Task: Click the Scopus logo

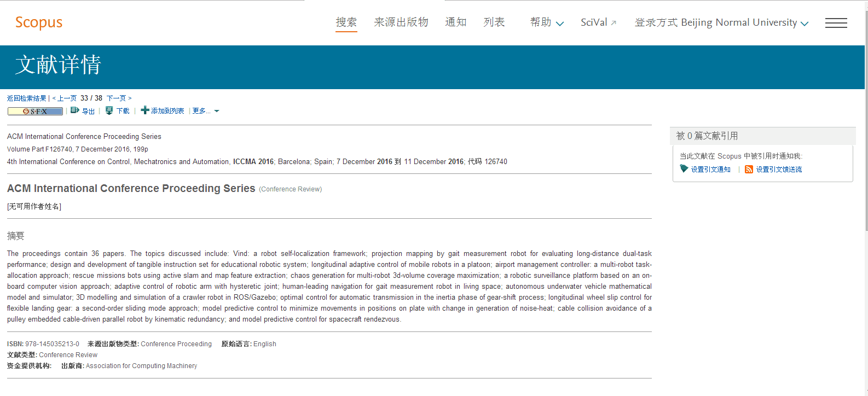Action: click(39, 22)
